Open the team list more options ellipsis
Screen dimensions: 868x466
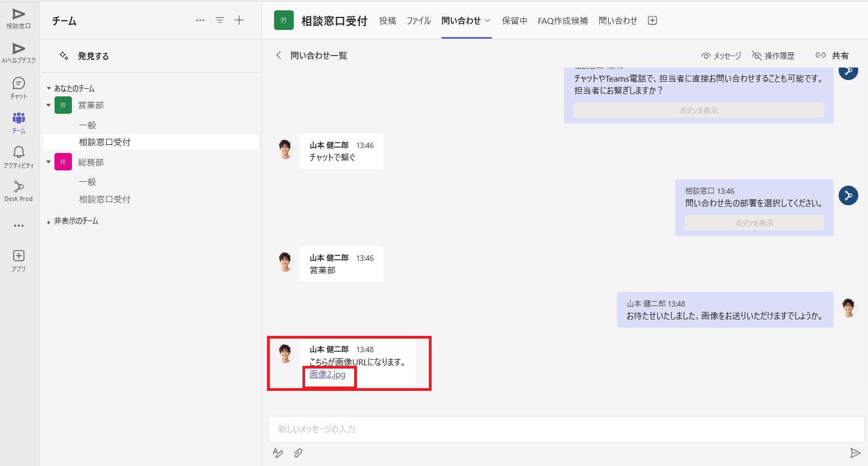200,20
